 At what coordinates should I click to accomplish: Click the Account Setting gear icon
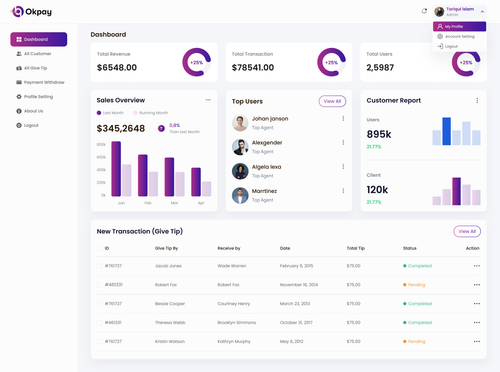pyautogui.click(x=440, y=36)
